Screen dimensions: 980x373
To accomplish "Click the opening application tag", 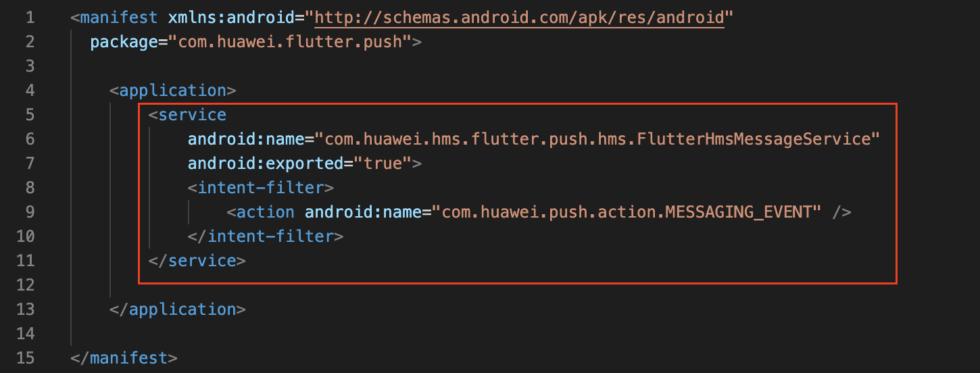I will pyautogui.click(x=173, y=91).
